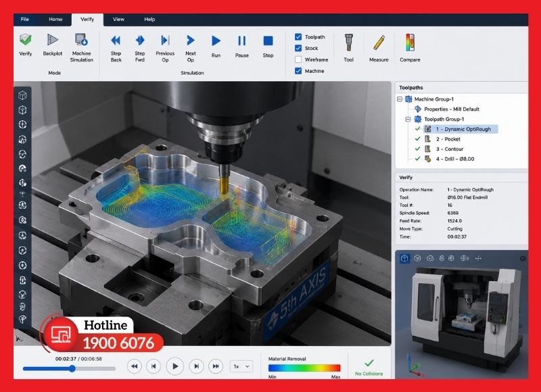Open Machine Simulation mode
This screenshot has height=392, width=541.
[x=81, y=40]
